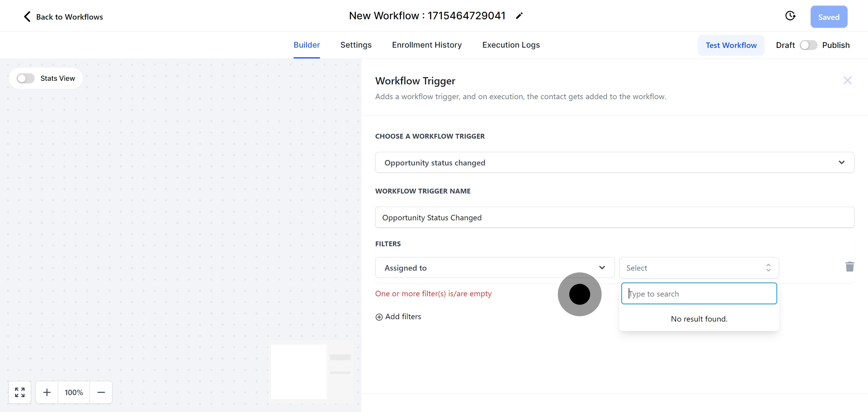
Task: Toggle the Draft/Publish switch
Action: click(x=808, y=45)
